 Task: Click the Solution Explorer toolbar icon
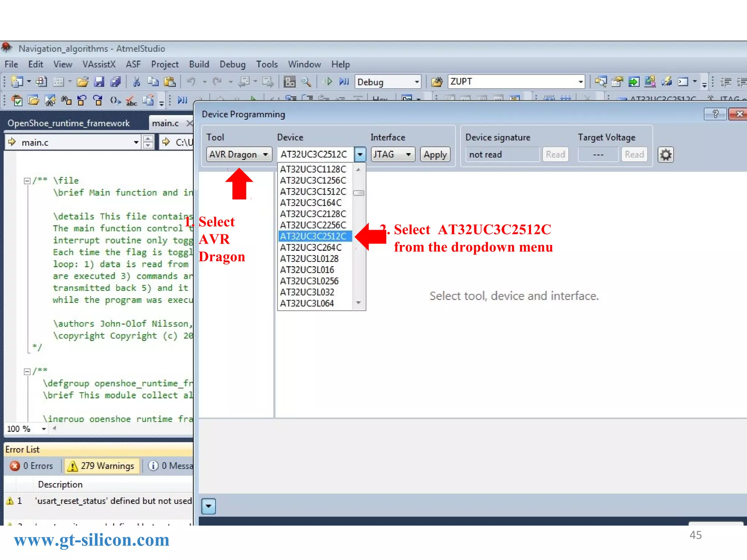coord(601,82)
